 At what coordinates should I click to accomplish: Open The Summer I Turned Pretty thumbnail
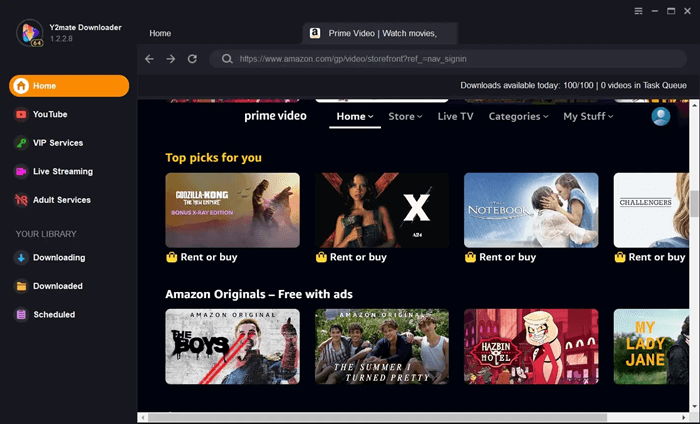[x=382, y=347]
